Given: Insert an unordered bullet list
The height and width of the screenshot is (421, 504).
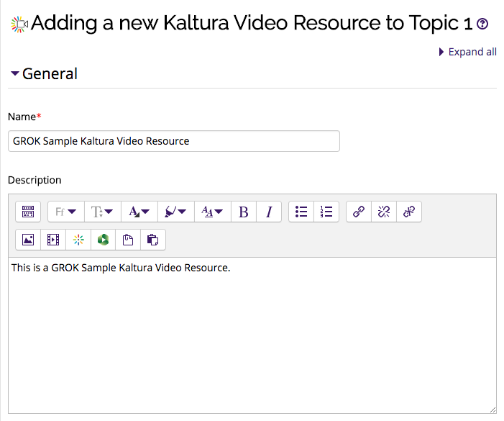Looking at the screenshot, I should tap(301, 212).
